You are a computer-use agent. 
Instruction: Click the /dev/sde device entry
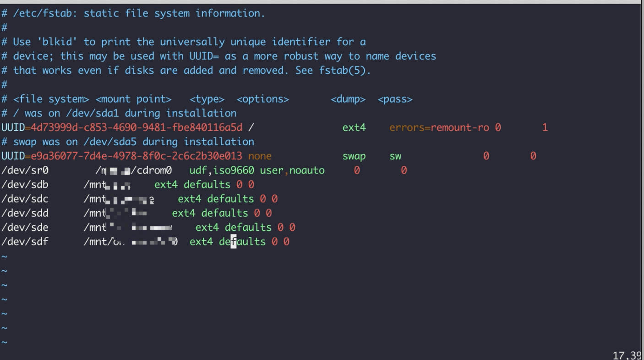pyautogui.click(x=25, y=227)
